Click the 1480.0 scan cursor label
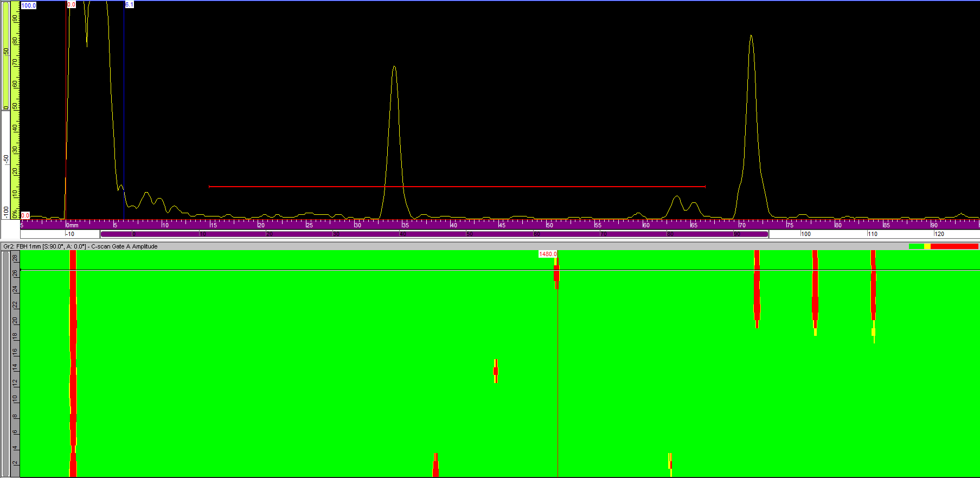This screenshot has width=980, height=478. 547,254
